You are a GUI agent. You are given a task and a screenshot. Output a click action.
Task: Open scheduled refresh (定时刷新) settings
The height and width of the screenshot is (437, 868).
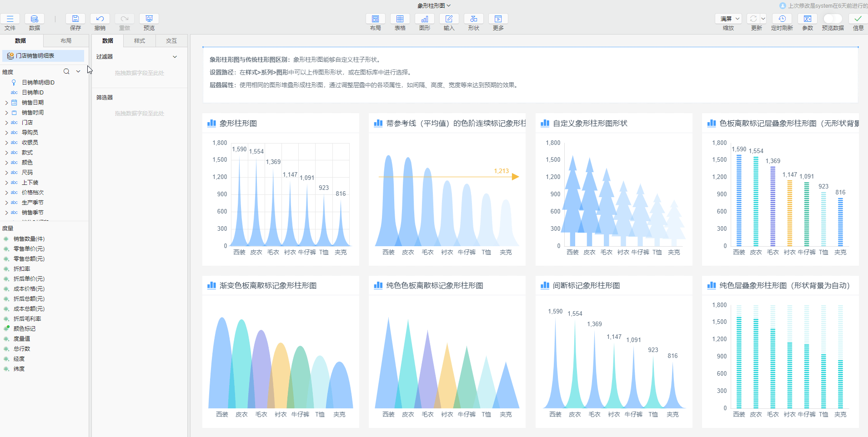782,19
